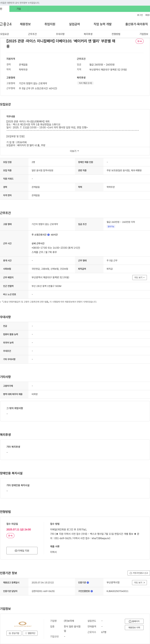Click the certification number KJBA002507040011

tap(117, 591)
